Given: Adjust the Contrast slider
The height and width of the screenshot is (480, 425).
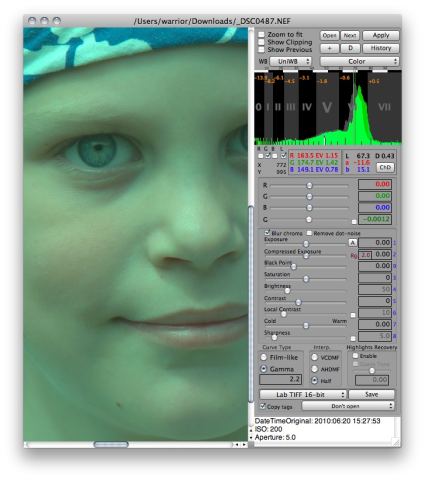Looking at the screenshot, I should (x=298, y=302).
